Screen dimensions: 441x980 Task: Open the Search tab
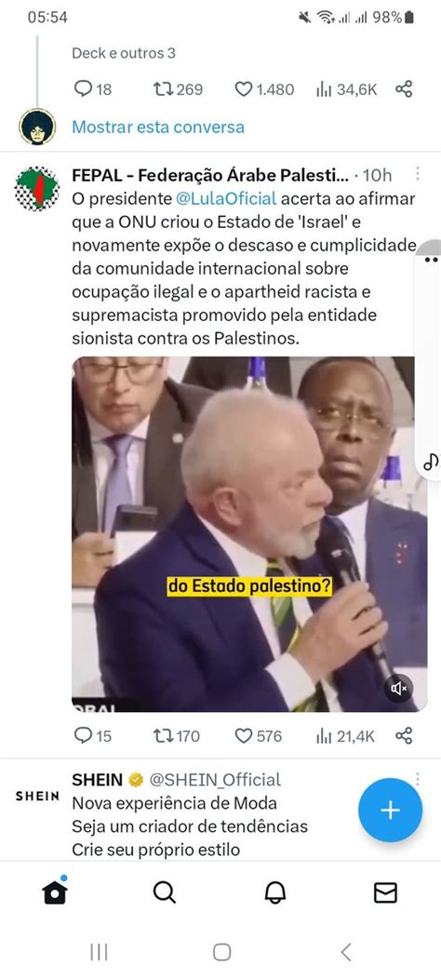165,893
